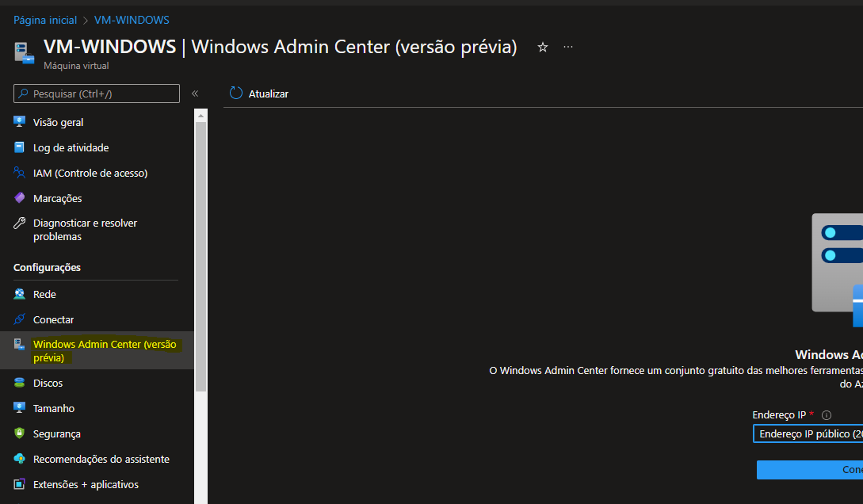The image size is (863, 504).
Task: Click the search magnifier icon
Action: point(23,94)
